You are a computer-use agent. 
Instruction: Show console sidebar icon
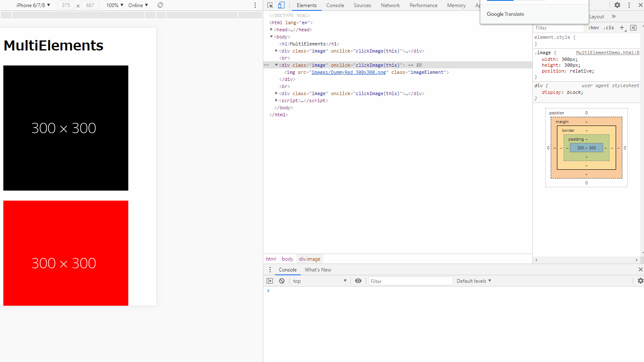[x=270, y=281]
